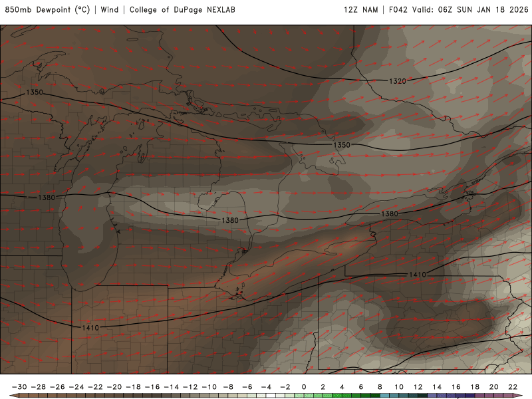The width and height of the screenshot is (532, 399).
Task: Click the 10 value on the color scale
Action: pos(399,387)
